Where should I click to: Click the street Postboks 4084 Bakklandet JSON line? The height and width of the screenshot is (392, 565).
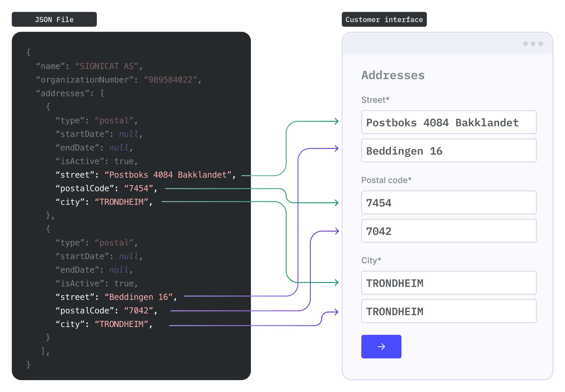pyautogui.click(x=146, y=175)
